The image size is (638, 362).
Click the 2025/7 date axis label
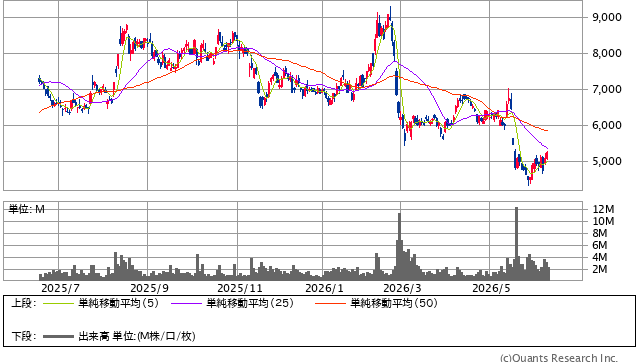(61, 288)
